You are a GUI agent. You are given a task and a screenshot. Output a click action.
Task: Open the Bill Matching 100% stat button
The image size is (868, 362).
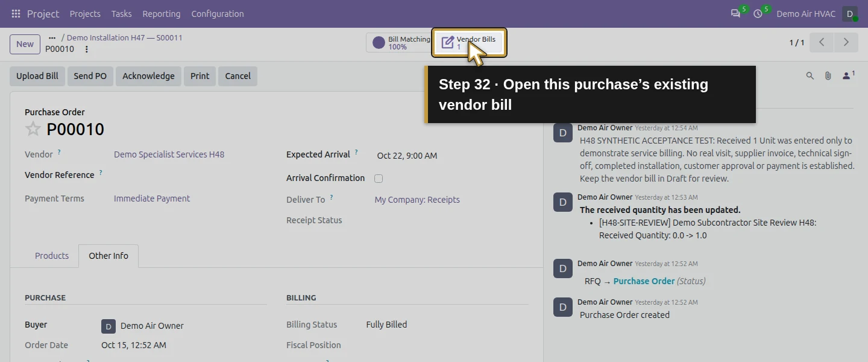coord(399,43)
